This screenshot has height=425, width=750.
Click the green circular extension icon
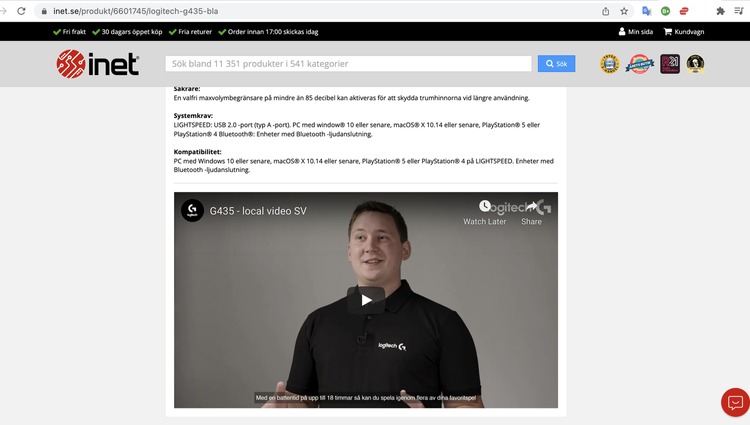click(x=665, y=11)
